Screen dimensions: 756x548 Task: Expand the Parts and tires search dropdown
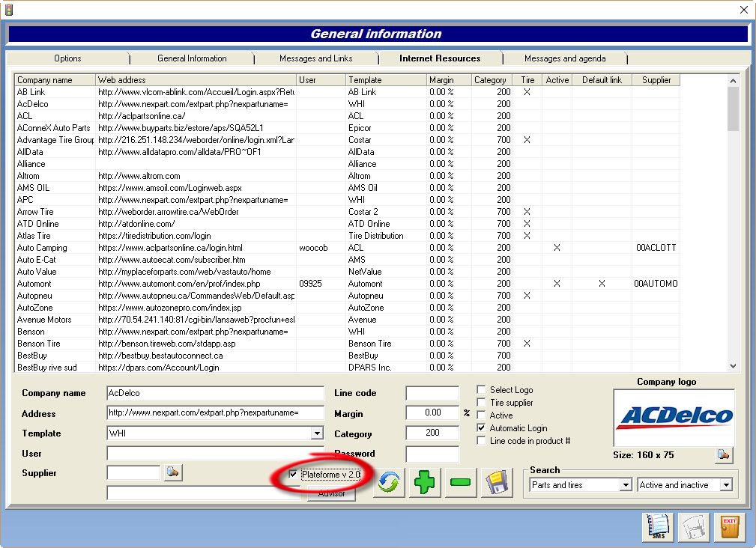point(626,485)
